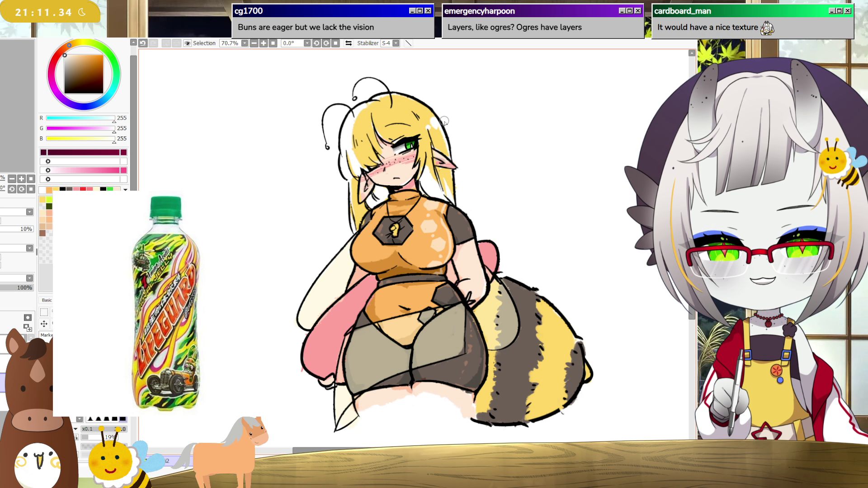The image size is (868, 488).
Task: Open the rotation angle dropdown
Action: point(307,43)
